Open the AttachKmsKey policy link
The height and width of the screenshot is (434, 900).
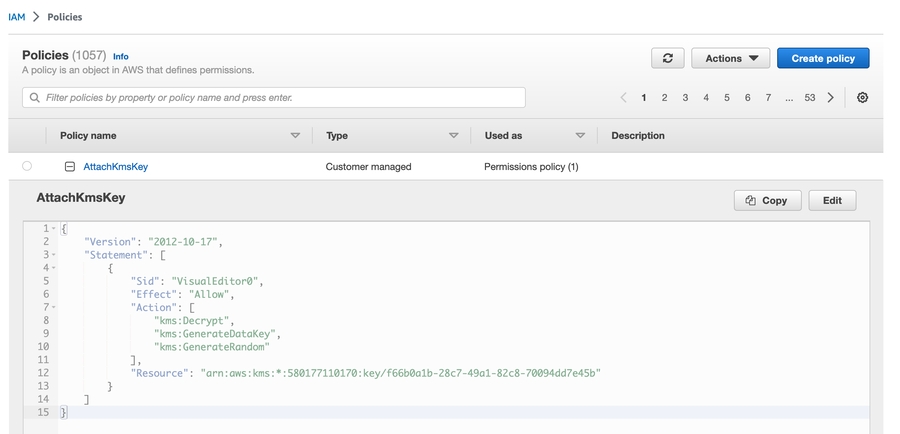[x=115, y=167]
